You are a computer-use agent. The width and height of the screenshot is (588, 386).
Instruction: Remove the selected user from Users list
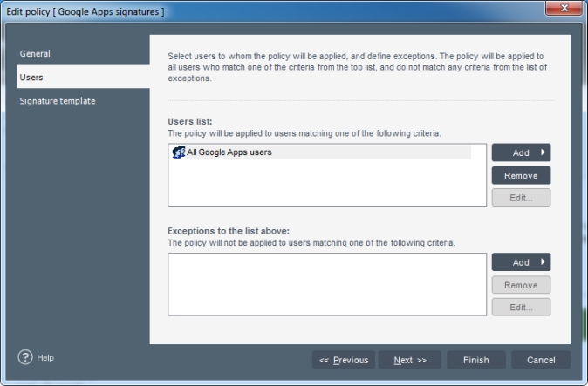521,176
